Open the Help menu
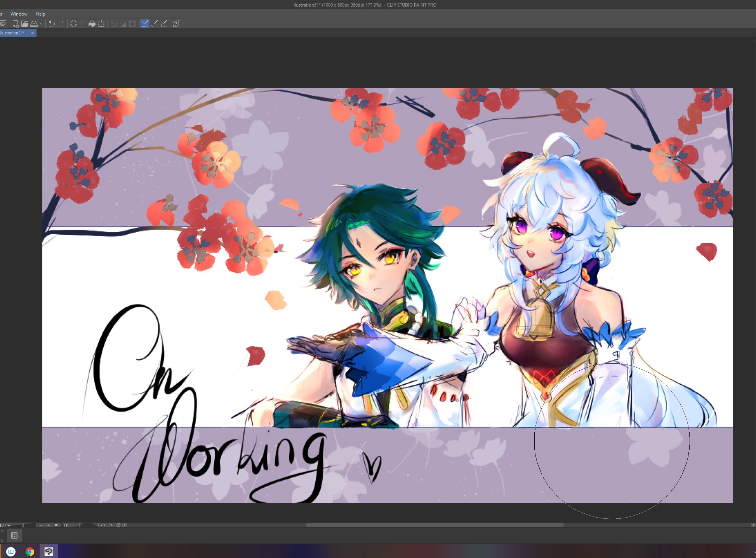Image resolution: width=756 pixels, height=558 pixels. pos(41,14)
